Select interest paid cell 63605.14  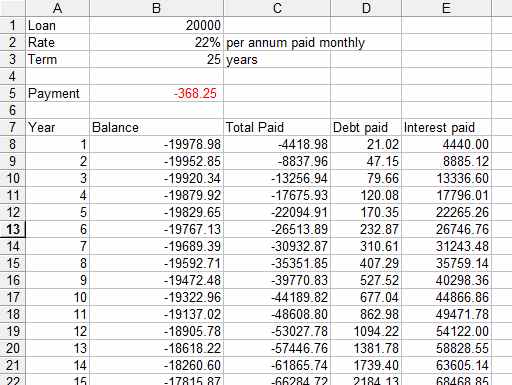coord(446,365)
